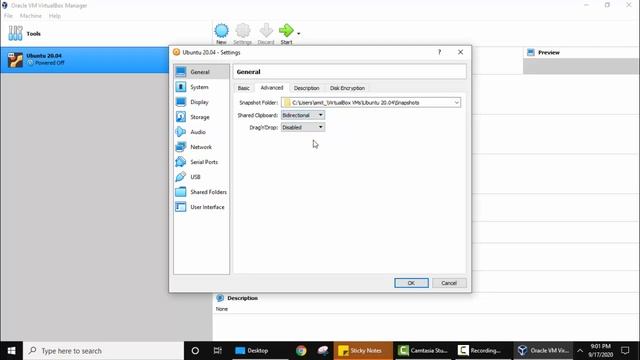640x360 pixels.
Task: Click the Description section icon
Action: point(220,298)
